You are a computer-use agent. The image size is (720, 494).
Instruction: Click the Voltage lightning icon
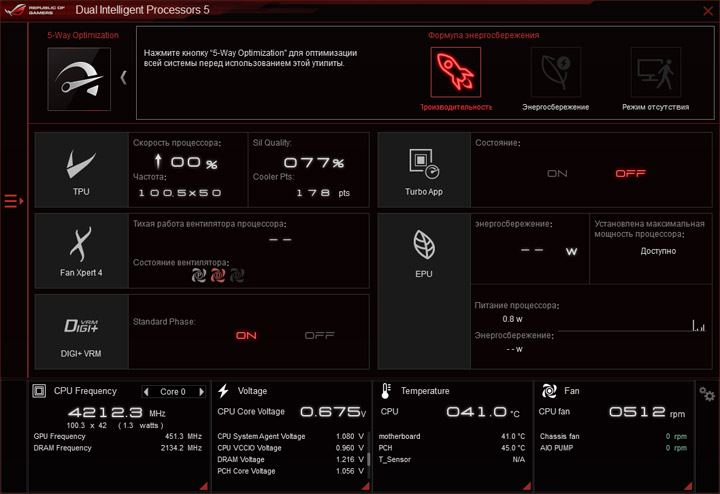pos(224,391)
